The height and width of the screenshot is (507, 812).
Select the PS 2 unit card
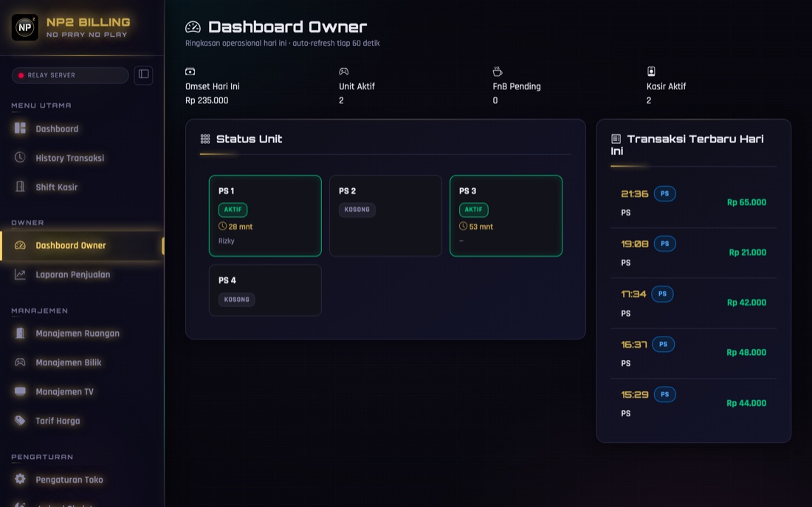(x=386, y=215)
